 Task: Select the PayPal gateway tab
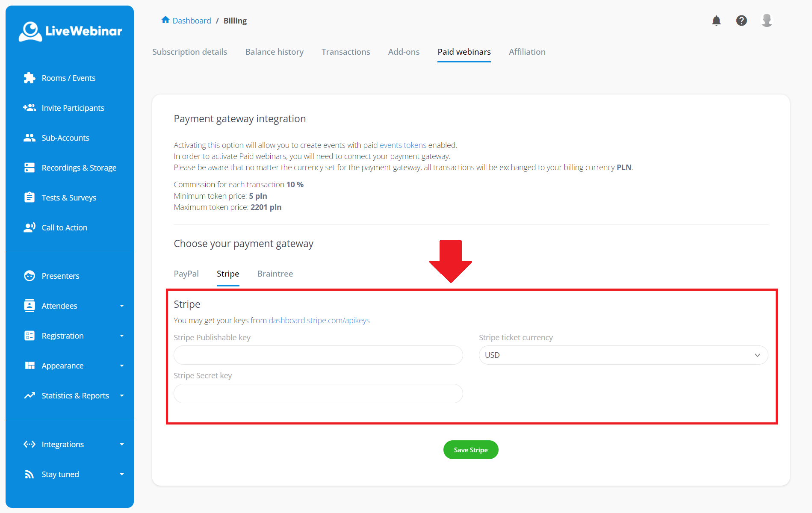[186, 274]
